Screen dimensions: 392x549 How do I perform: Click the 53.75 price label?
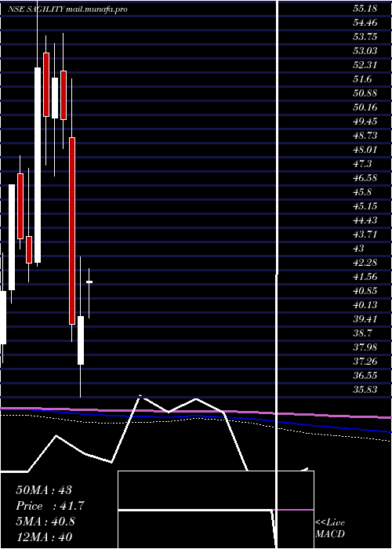[x=365, y=37]
